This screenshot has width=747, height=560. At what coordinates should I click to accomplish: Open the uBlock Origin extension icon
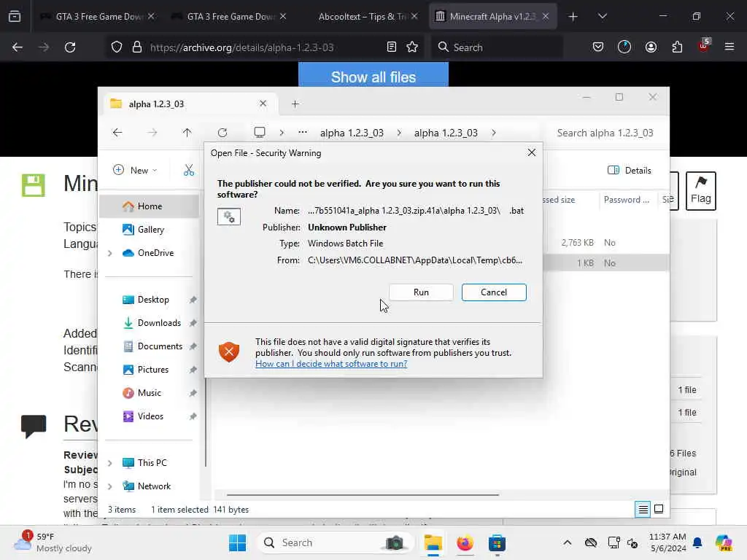pos(704,46)
